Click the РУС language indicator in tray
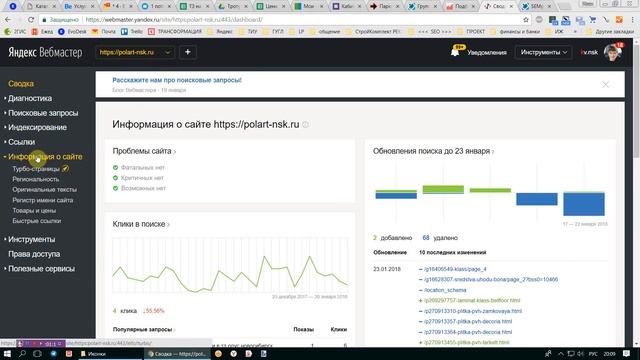640x360 pixels. pyautogui.click(x=593, y=354)
